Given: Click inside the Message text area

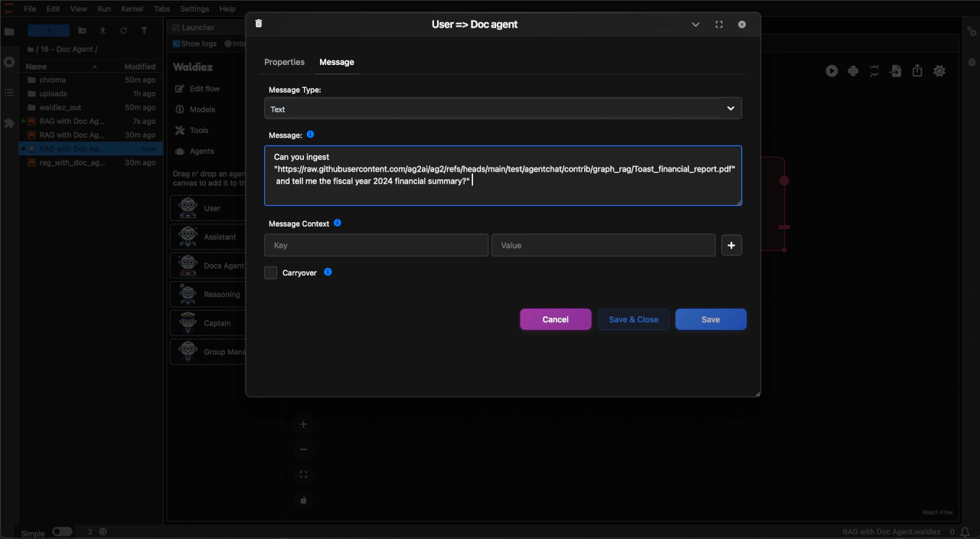Looking at the screenshot, I should (x=502, y=175).
